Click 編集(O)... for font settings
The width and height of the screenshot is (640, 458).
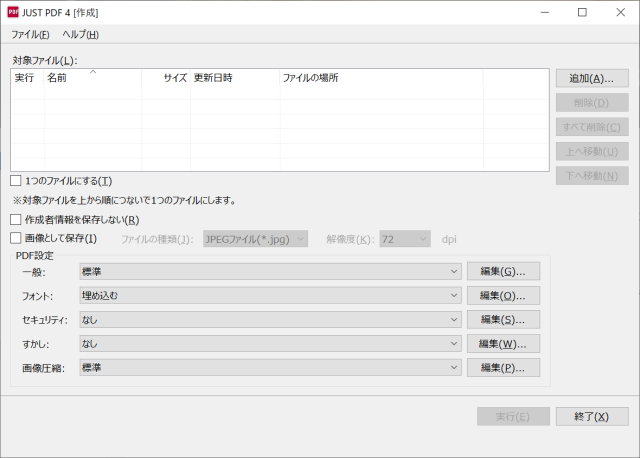click(503, 296)
